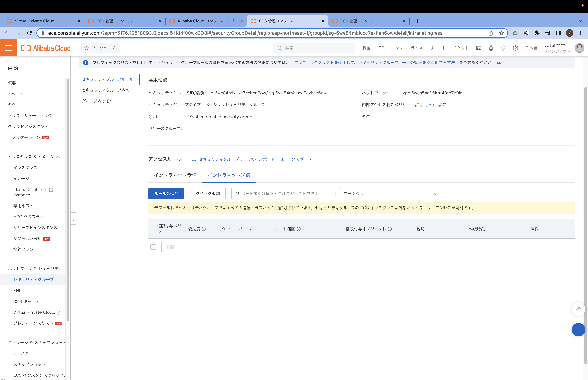Toggle the select-all checkbox above 削除
The height and width of the screenshot is (380, 588).
pyautogui.click(x=153, y=247)
